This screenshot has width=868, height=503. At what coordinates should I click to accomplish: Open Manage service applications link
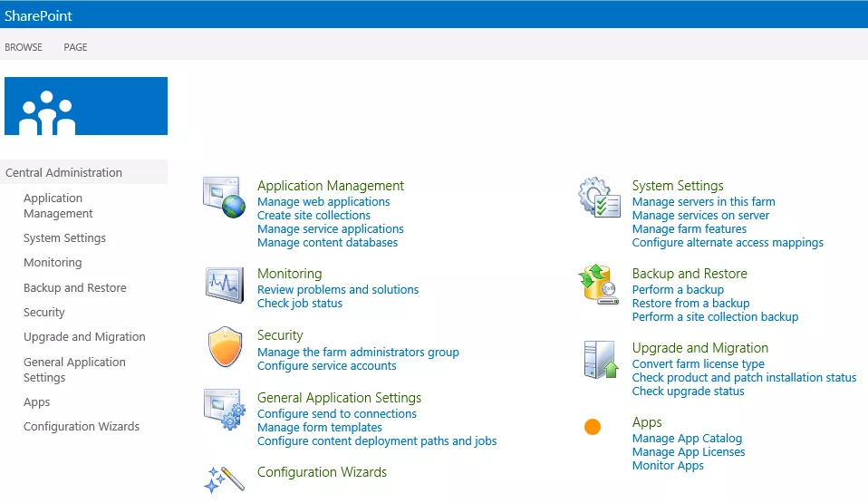[331, 228]
